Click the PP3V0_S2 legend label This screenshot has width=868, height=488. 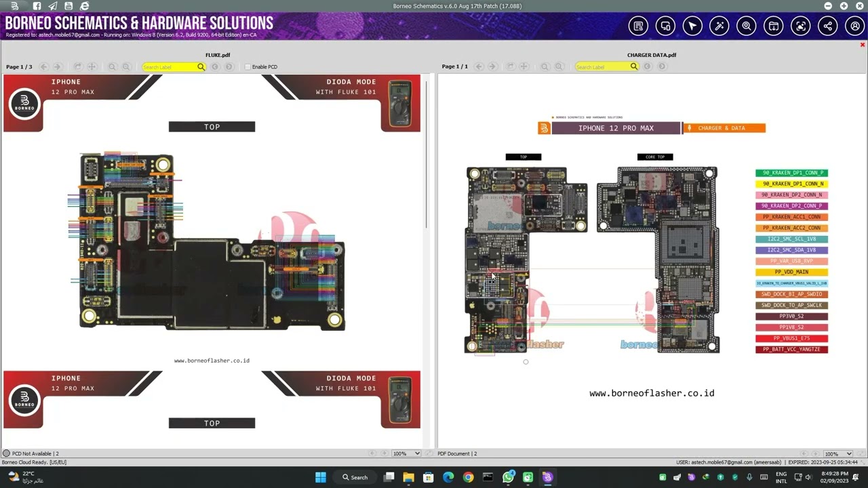791,316
